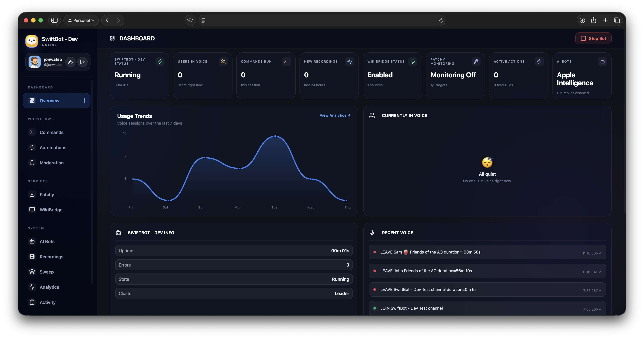Open a new tab with the plus icon
The image size is (644, 339).
[x=605, y=20]
